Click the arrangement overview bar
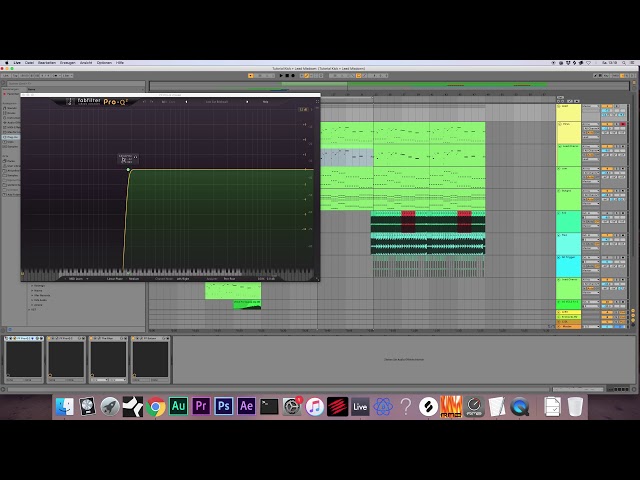The height and width of the screenshot is (480, 640). click(x=389, y=85)
